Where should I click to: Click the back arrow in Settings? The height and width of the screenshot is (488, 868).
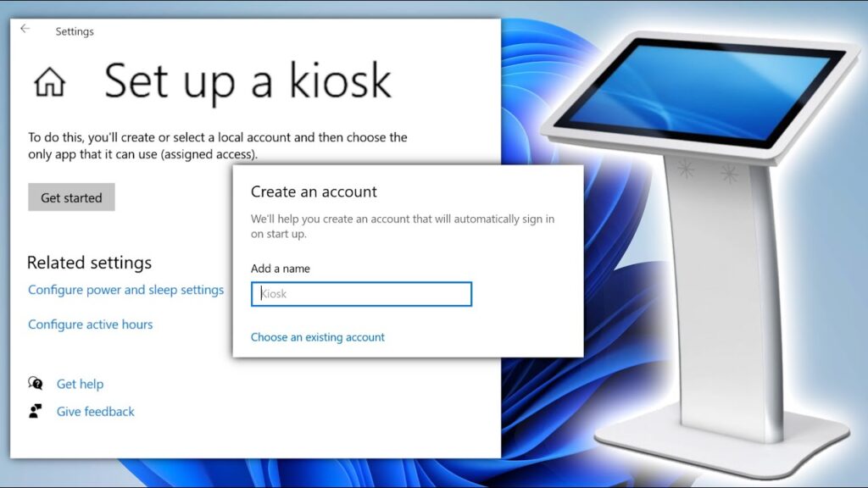pyautogui.click(x=24, y=28)
